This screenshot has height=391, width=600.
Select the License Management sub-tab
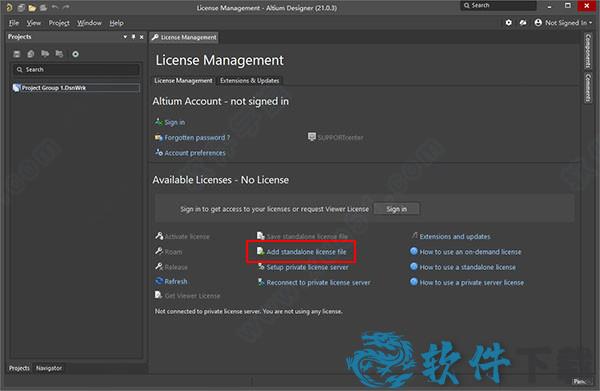click(183, 80)
